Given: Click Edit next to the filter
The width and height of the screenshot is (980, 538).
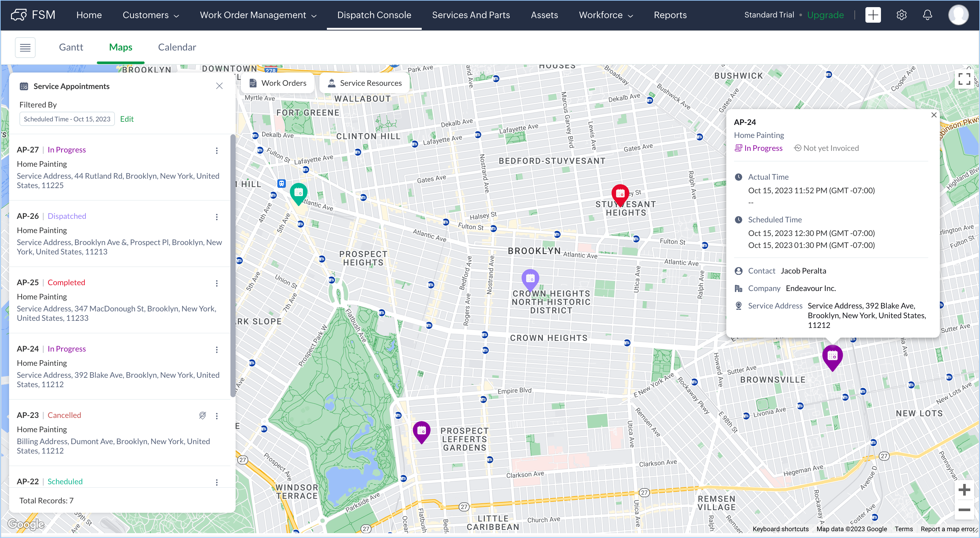Looking at the screenshot, I should 127,119.
